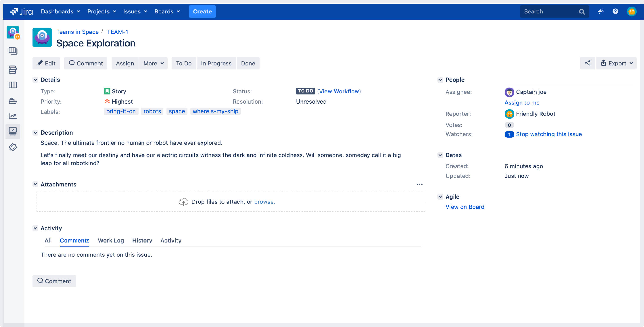The image size is (644, 327).
Task: Open the Reports chart sidebar icon
Action: pyautogui.click(x=13, y=116)
